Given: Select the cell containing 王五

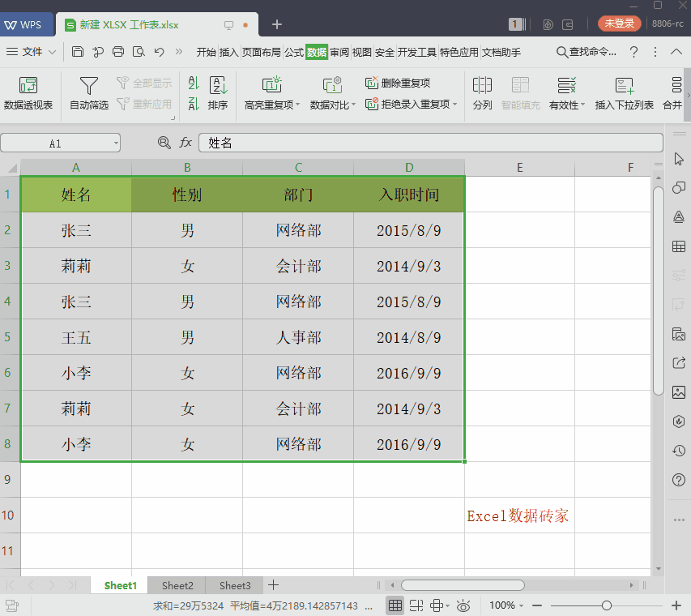Looking at the screenshot, I should tap(76, 337).
